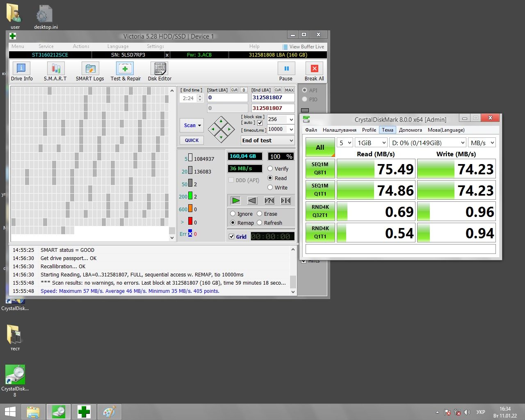Click the orange 600 ms block swatch
This screenshot has height=420, width=525.
pos(190,209)
